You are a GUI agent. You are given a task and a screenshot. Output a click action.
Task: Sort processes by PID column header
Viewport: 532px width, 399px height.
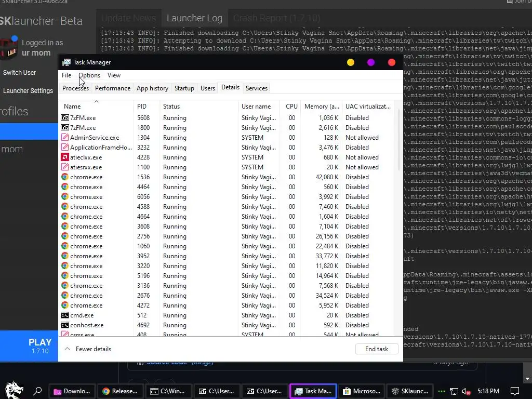point(147,106)
